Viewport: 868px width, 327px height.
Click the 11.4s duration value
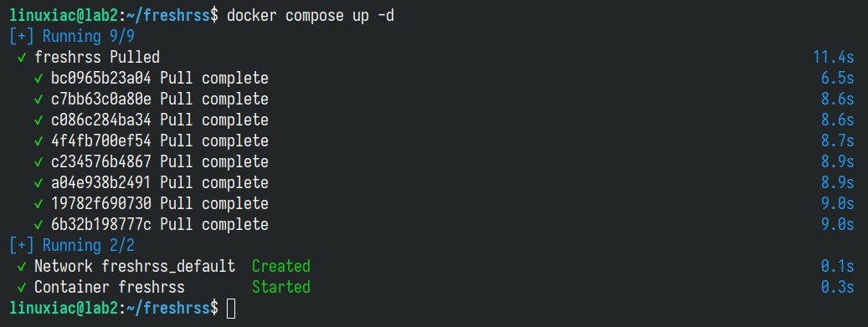point(833,58)
